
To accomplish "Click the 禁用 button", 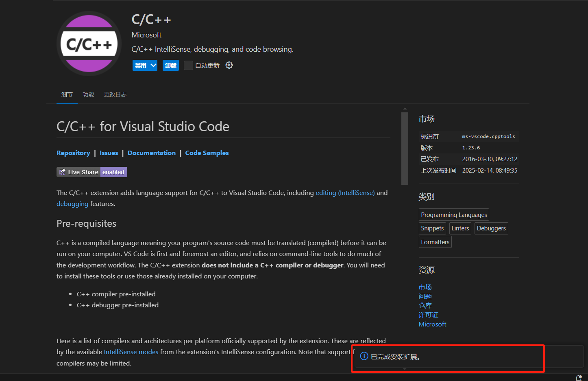I will tap(141, 65).
